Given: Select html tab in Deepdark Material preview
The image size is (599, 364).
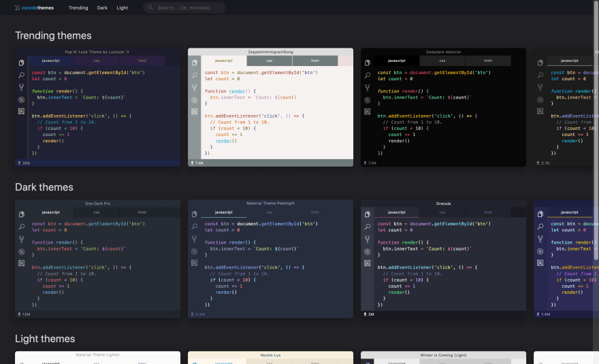Looking at the screenshot, I should pos(488,61).
